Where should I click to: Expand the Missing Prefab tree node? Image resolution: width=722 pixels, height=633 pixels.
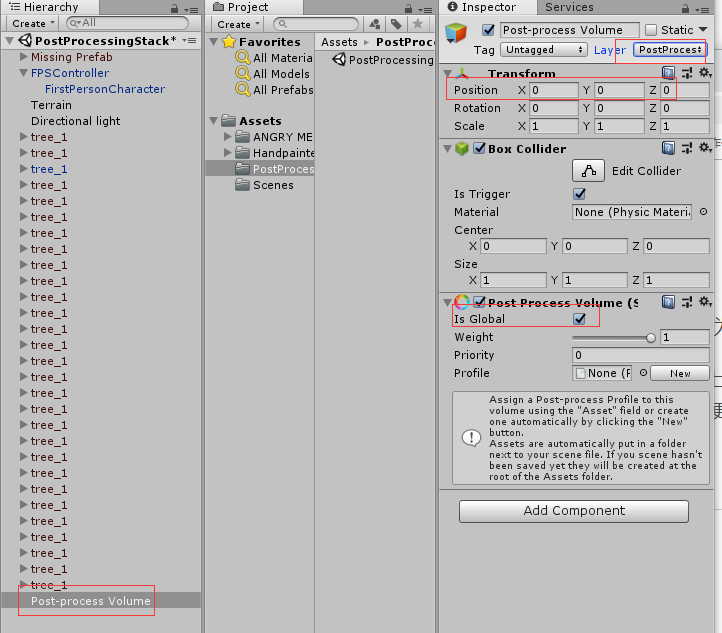pos(24,57)
